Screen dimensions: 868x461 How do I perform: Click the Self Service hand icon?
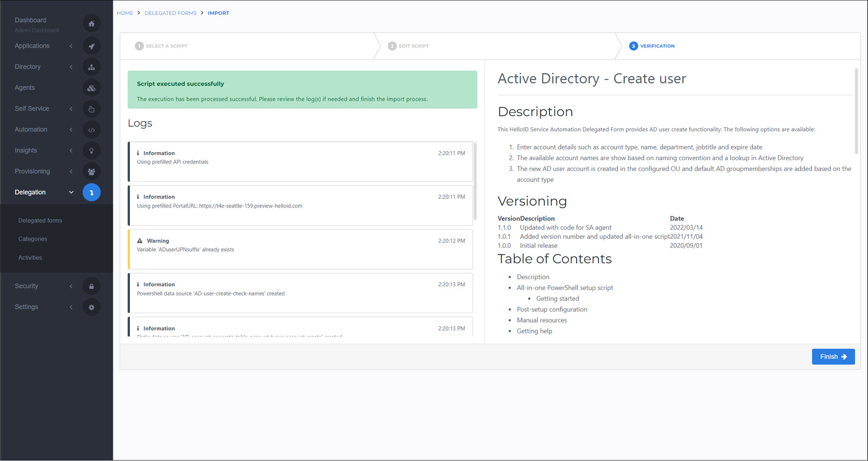(91, 109)
